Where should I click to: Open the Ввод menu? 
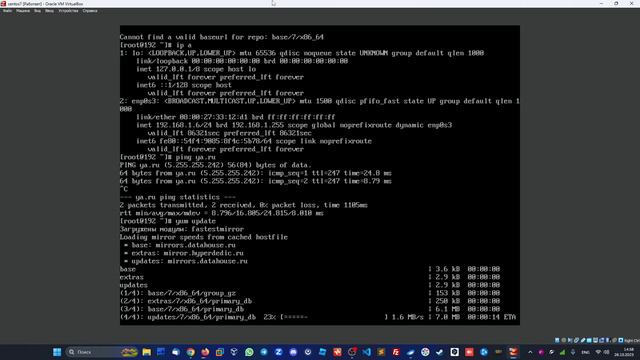point(49,11)
